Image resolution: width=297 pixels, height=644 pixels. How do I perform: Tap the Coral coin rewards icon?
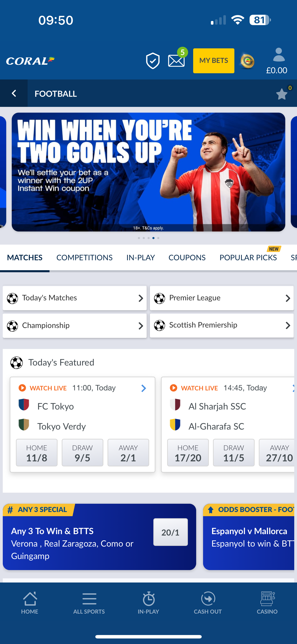pyautogui.click(x=247, y=61)
